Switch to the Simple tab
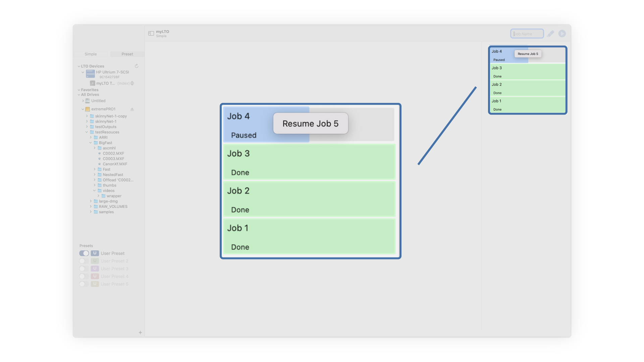 tap(91, 54)
